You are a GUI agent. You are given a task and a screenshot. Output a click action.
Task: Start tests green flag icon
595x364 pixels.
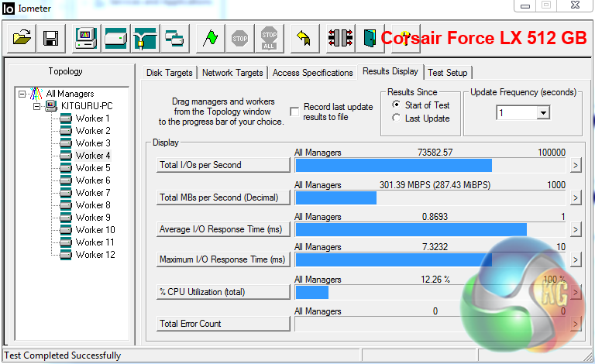[x=210, y=38]
